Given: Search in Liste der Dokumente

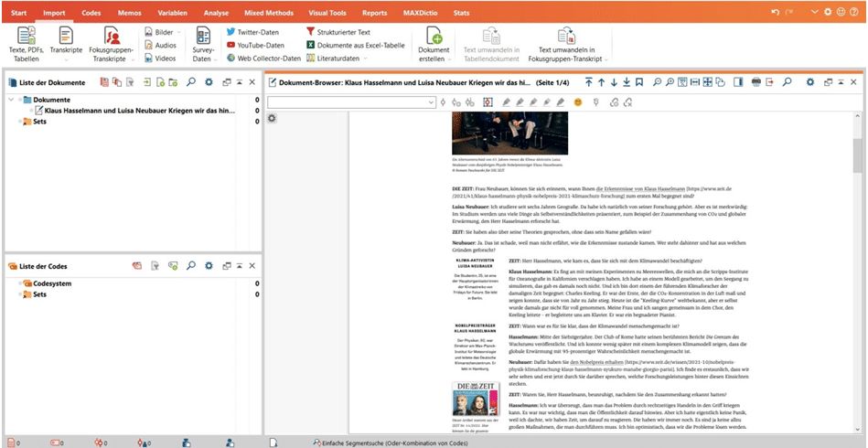Looking at the screenshot, I should coord(191,82).
